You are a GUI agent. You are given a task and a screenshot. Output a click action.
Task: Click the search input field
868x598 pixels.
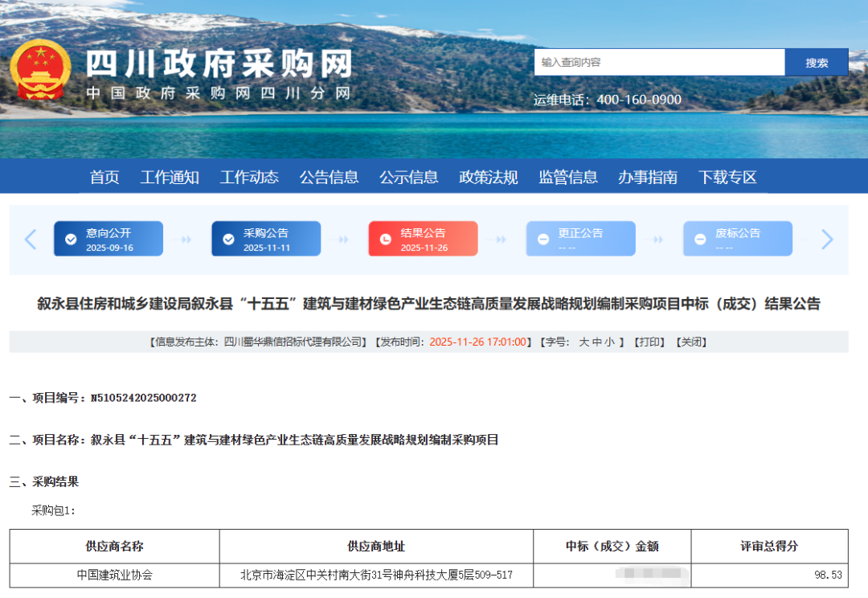tap(659, 61)
